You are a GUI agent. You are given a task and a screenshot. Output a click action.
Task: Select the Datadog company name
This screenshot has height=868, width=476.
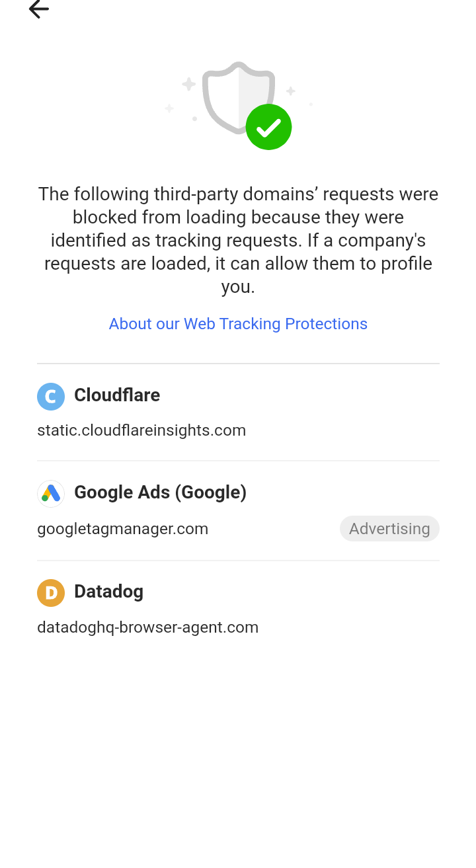(109, 591)
